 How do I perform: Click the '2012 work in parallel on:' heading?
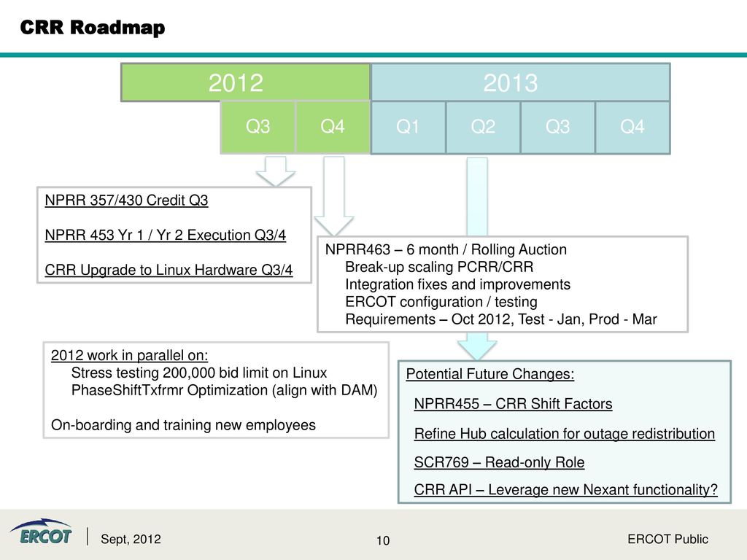(x=130, y=355)
